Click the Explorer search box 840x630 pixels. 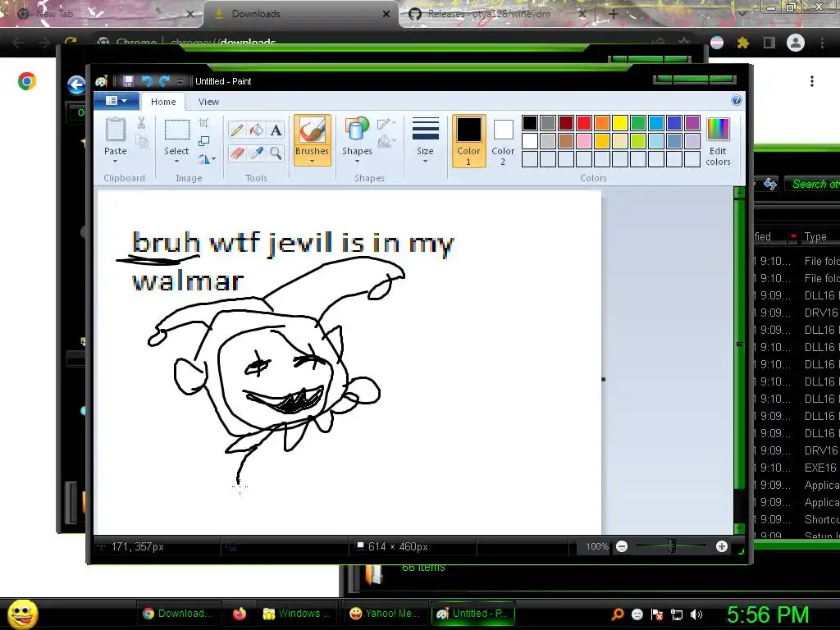[x=812, y=184]
